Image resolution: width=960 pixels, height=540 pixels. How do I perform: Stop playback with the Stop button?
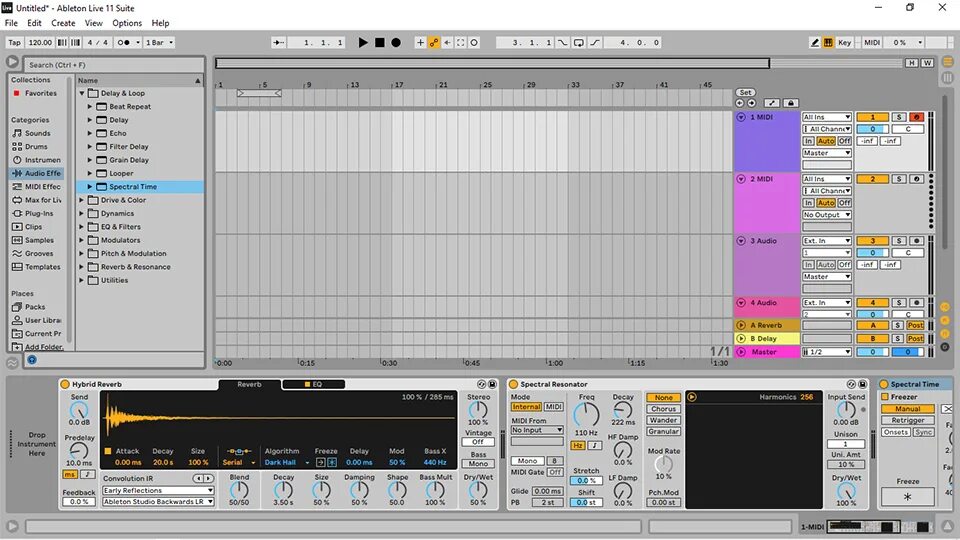[x=380, y=42]
